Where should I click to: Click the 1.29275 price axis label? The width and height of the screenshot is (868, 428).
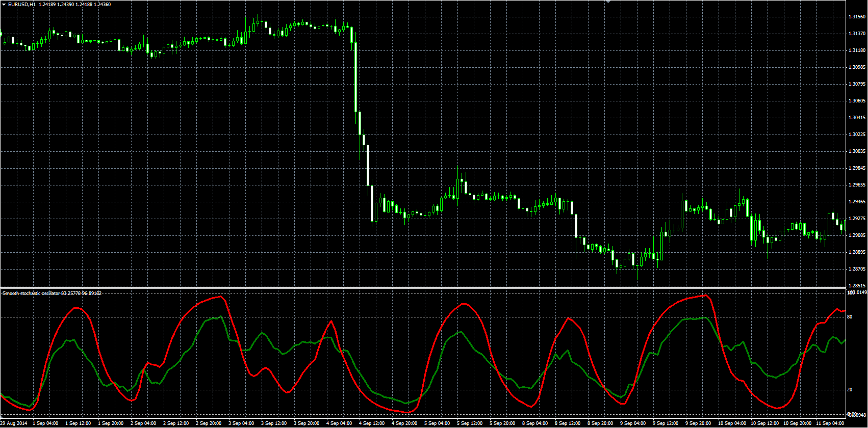(857, 219)
